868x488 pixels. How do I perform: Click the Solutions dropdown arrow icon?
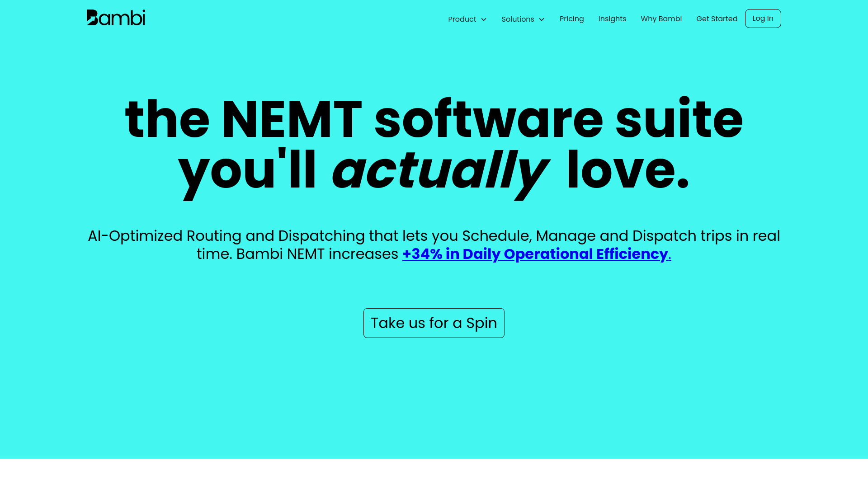pyautogui.click(x=542, y=19)
